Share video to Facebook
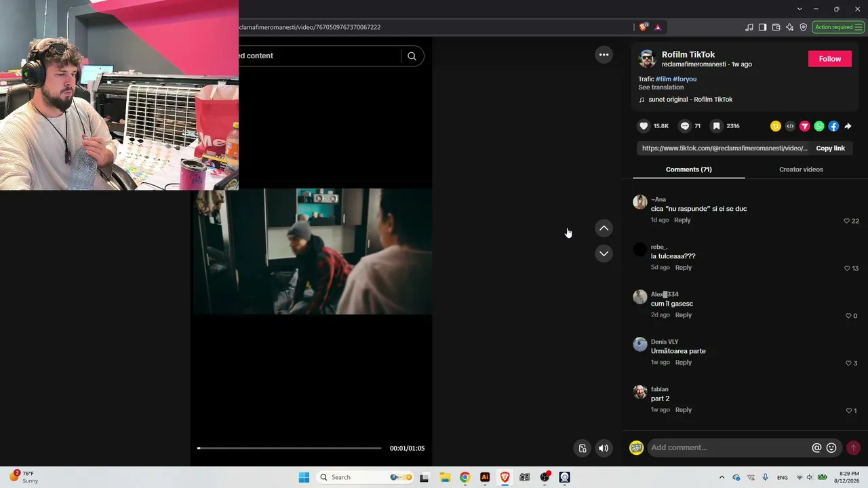Viewport: 868px width, 488px height. (833, 126)
